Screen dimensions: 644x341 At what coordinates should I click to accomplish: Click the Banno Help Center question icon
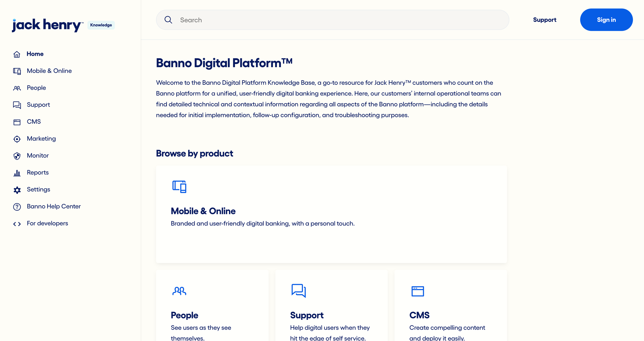tap(17, 207)
